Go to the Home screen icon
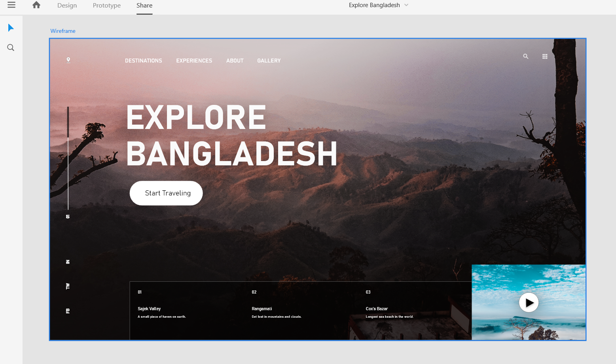The width and height of the screenshot is (616, 364). click(36, 5)
